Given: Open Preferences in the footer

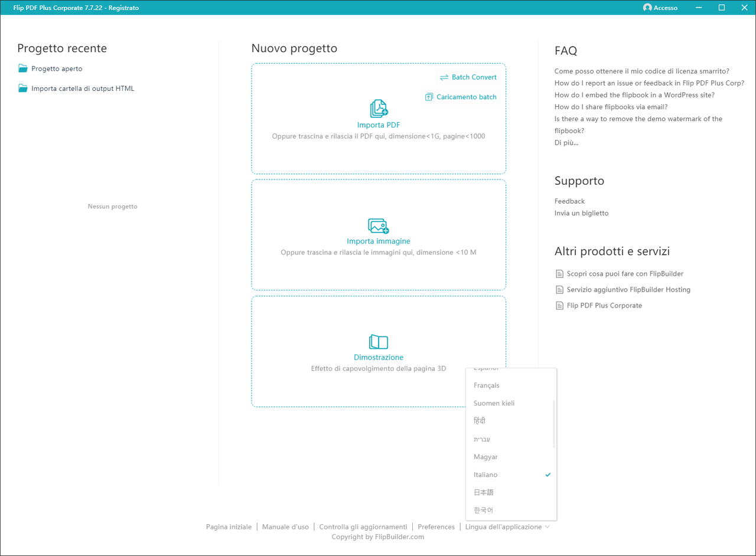Looking at the screenshot, I should (x=436, y=526).
